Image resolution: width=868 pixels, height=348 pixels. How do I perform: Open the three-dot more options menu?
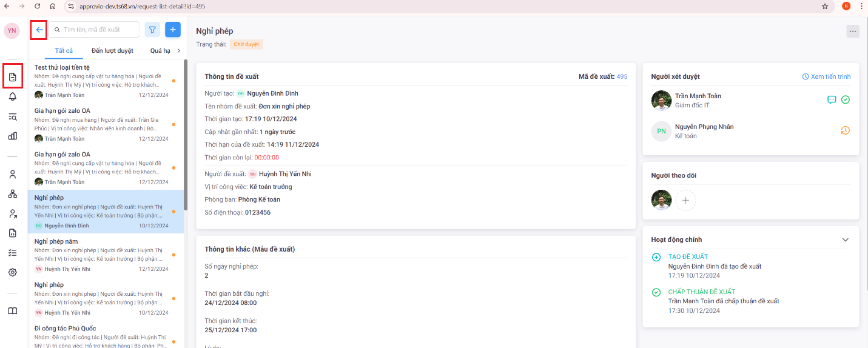click(x=853, y=32)
